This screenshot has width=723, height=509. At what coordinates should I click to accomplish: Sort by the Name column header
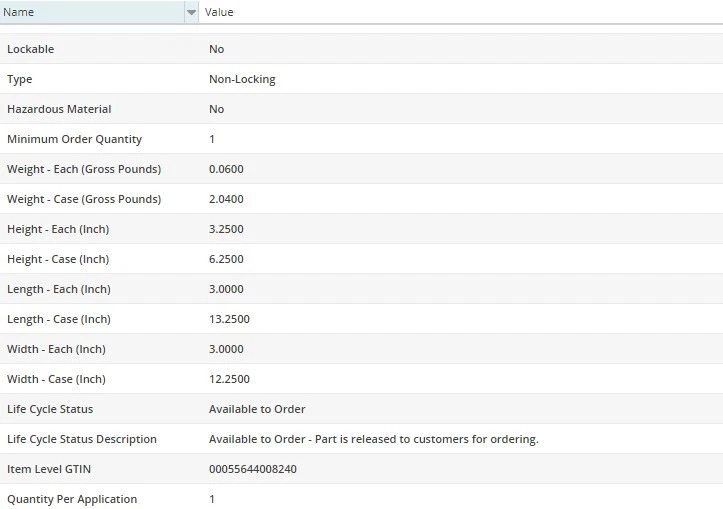[90, 12]
